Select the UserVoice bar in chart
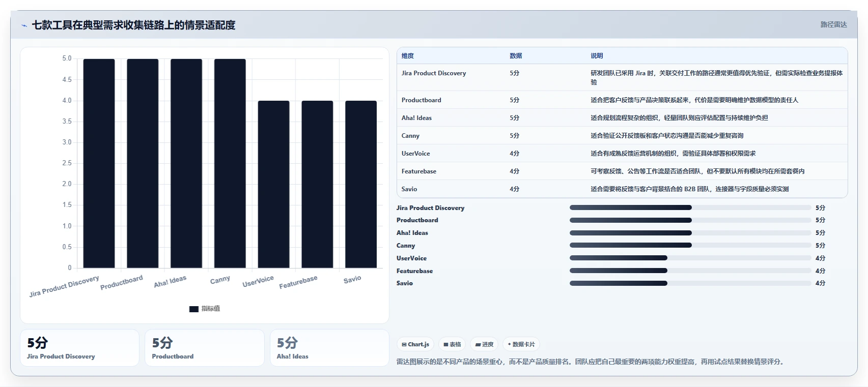The image size is (868, 387). [x=273, y=184]
